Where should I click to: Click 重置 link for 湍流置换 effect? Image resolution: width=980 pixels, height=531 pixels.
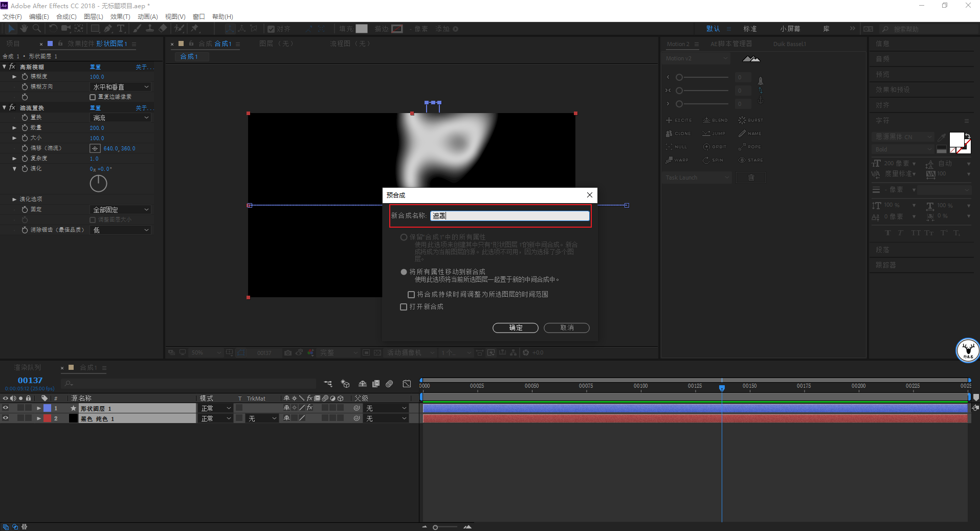95,108
